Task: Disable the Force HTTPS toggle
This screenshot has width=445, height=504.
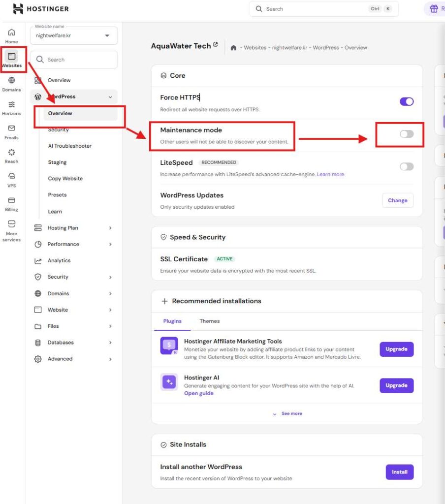Action: [x=406, y=101]
